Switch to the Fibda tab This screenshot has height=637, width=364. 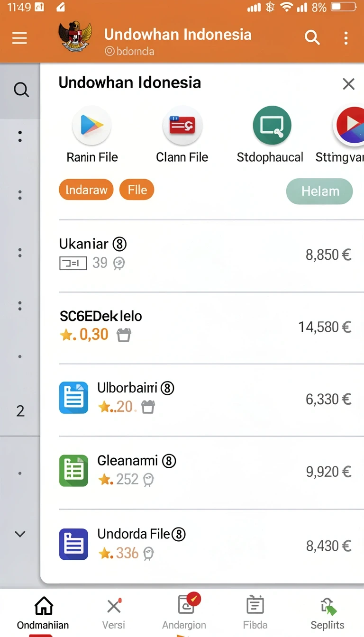[x=255, y=613]
